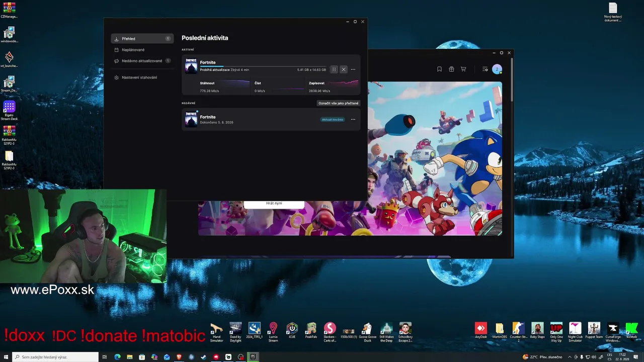Open the shopping cart in Epic launcher
This screenshot has width=644, height=362.
coord(463,69)
